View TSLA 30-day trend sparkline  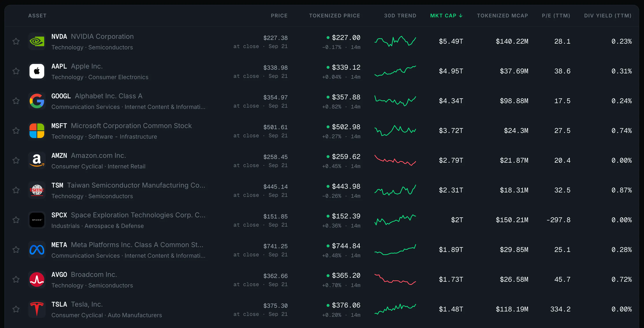395,309
